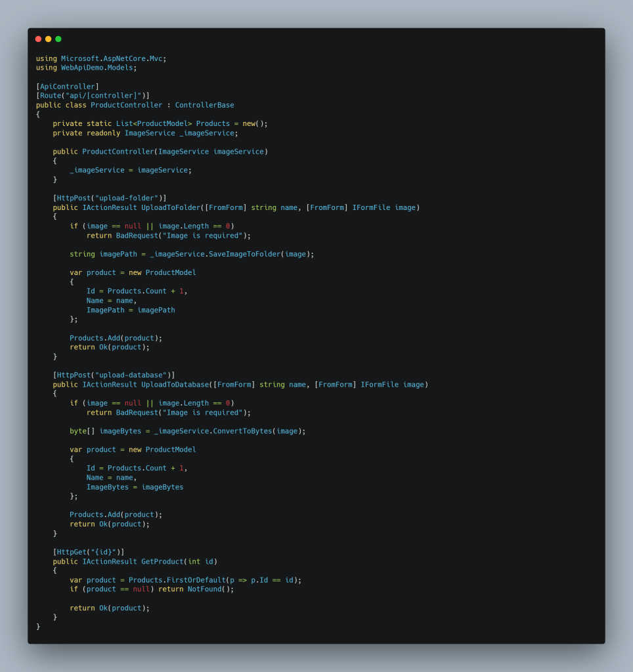The width and height of the screenshot is (633, 672).
Task: Click the NotFound() return call
Action: click(x=210, y=589)
